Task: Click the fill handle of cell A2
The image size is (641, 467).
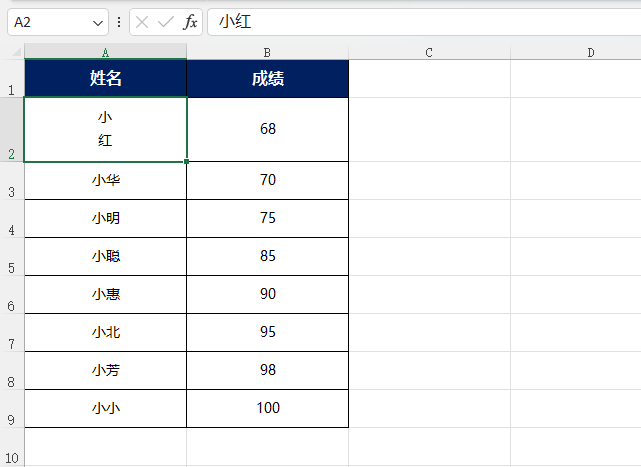Action: coord(186,162)
